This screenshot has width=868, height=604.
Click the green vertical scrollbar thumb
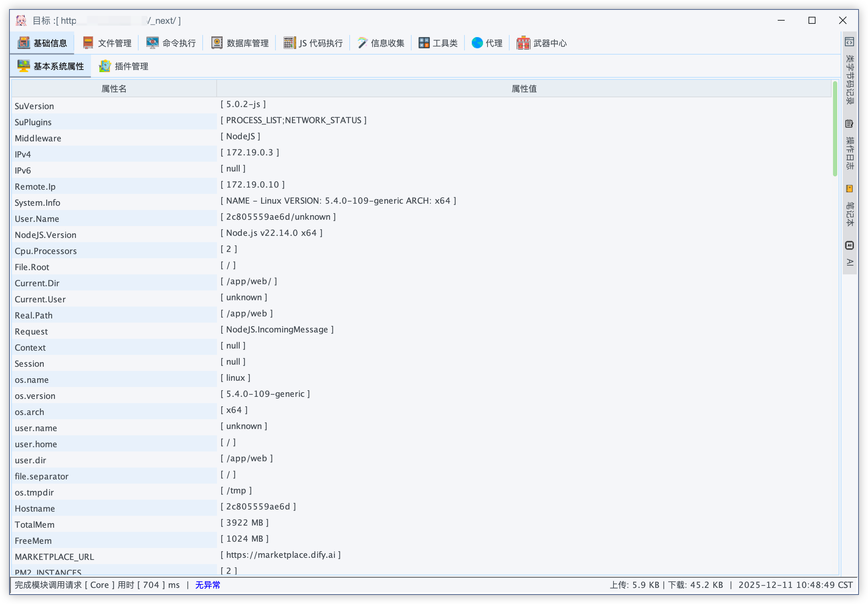835,128
